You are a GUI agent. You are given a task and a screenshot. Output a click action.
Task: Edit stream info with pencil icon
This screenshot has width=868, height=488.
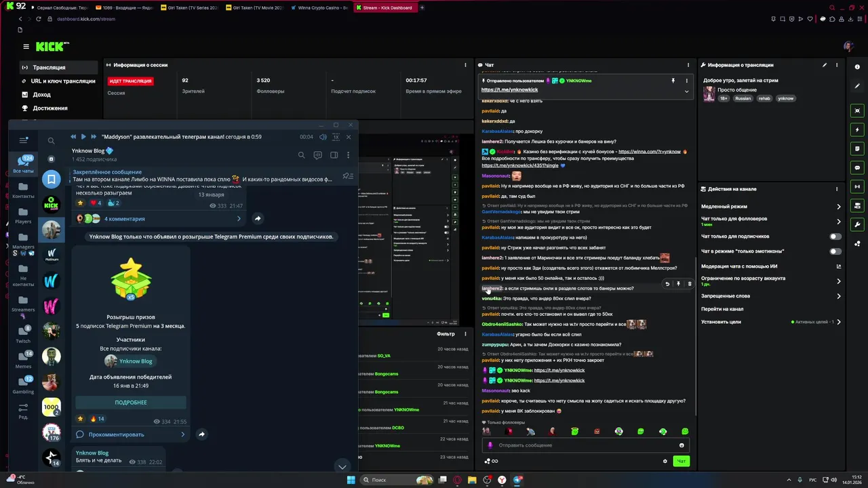pos(825,65)
